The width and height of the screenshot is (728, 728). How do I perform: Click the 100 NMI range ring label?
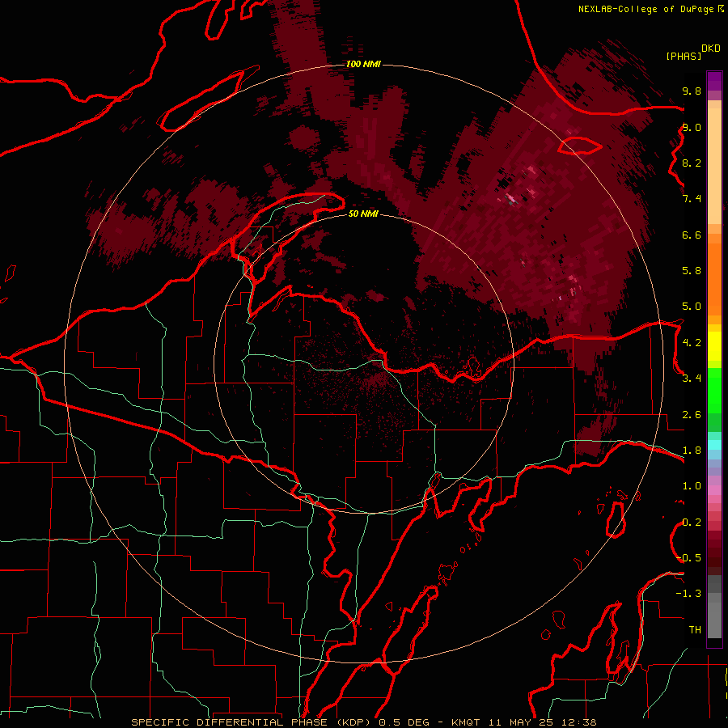point(363,64)
